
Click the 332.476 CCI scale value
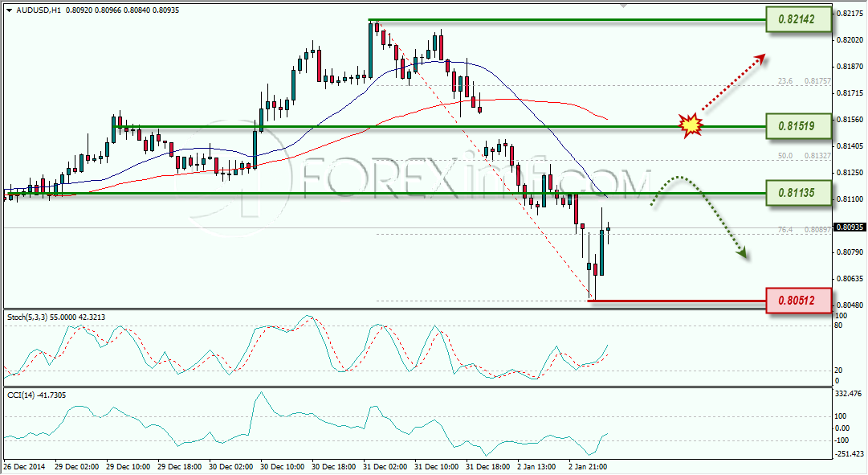(849, 394)
